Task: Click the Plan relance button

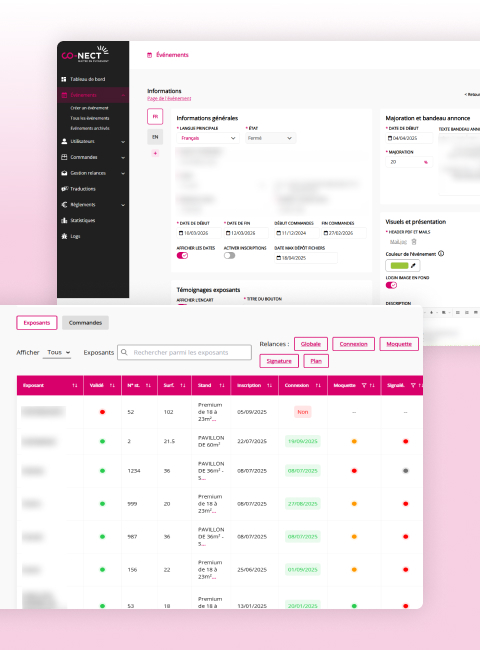Action: tap(316, 361)
